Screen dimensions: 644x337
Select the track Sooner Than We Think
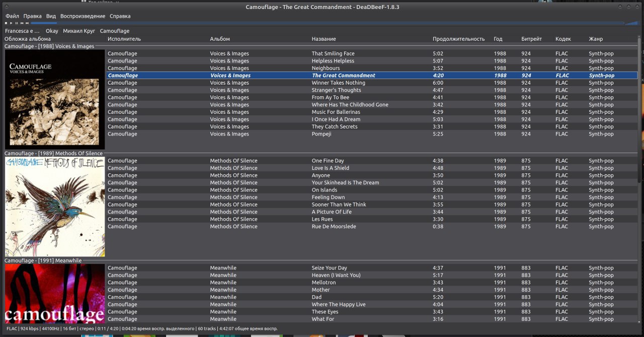pos(372,205)
